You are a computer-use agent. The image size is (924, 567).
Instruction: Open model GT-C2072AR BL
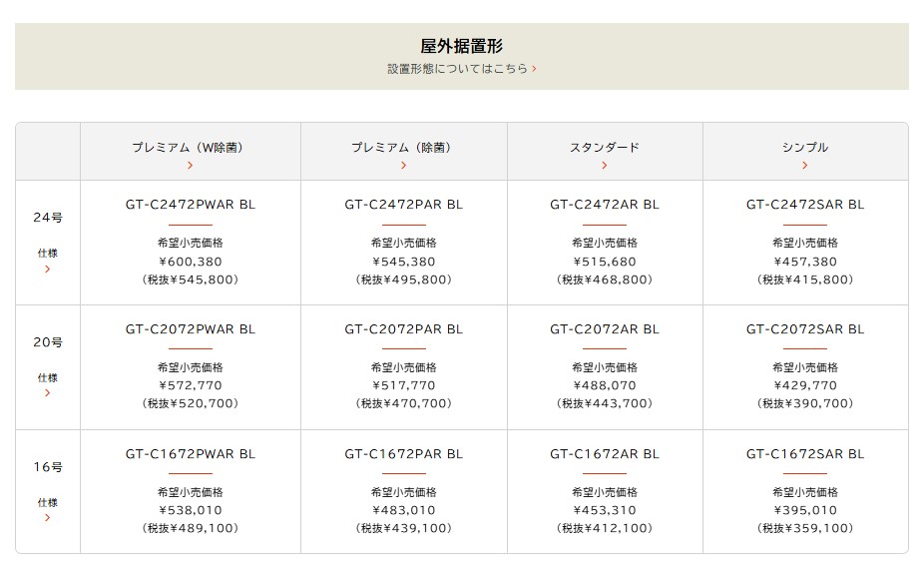605,329
